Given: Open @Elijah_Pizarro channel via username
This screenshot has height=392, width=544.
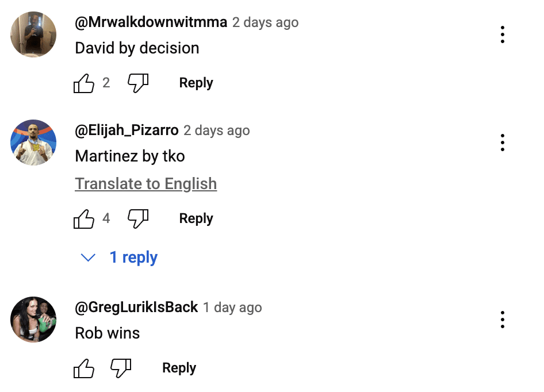Looking at the screenshot, I should coord(127,130).
